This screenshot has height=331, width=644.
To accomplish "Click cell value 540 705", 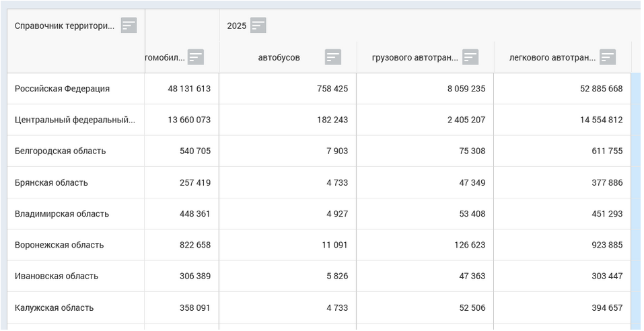I will tap(195, 151).
